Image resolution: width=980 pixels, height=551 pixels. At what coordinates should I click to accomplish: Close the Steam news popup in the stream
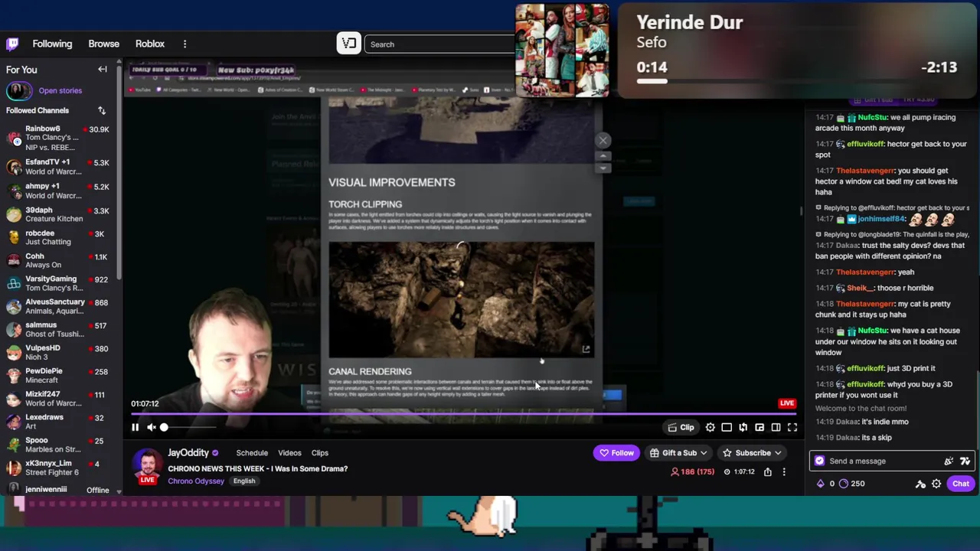tap(603, 140)
